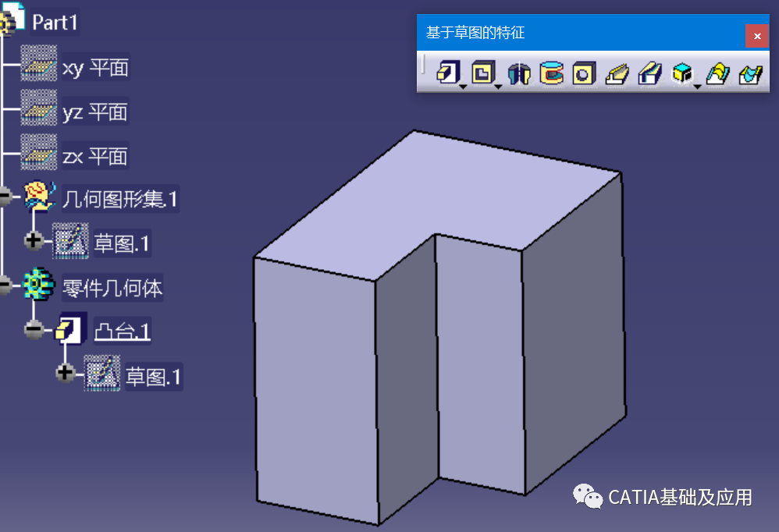779x532 pixels.
Task: Expand 草图.1 under 凸台.1
Action: 65,373
